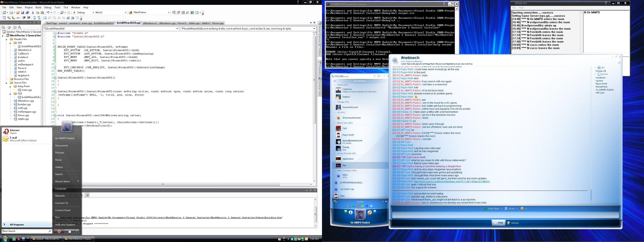Insert an emoticon via the smiley icon
This screenshot has height=242, width=644.
[x=522, y=209]
